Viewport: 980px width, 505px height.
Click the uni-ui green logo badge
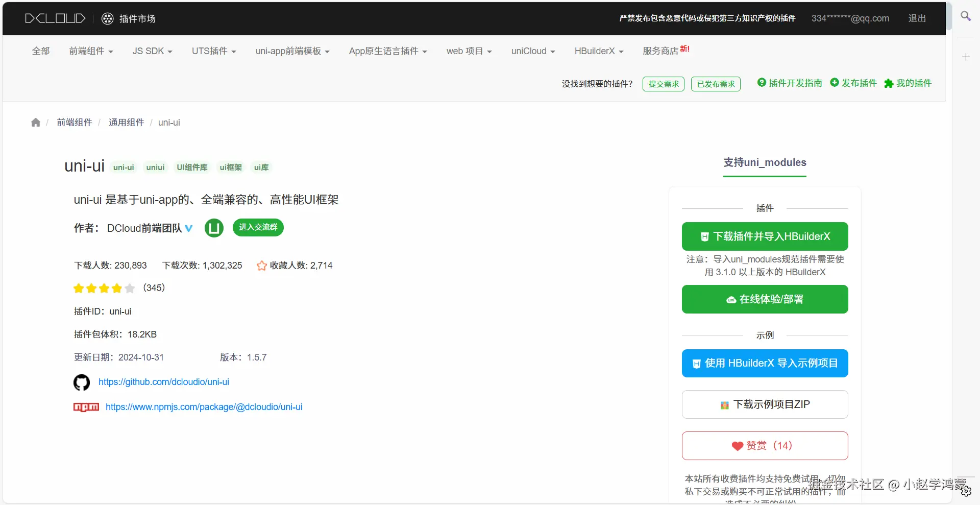pos(214,228)
